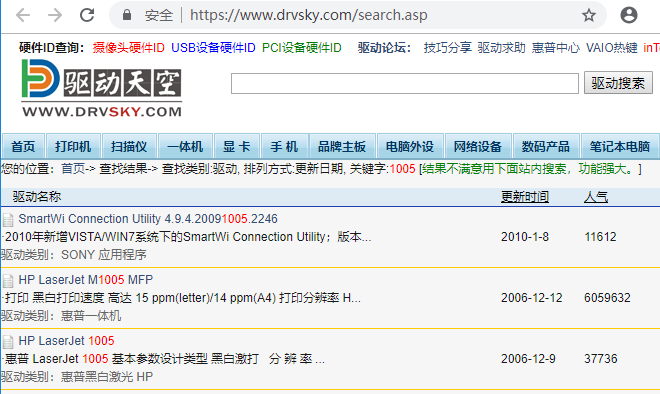Click the 驱动搜索 search button

(618, 83)
